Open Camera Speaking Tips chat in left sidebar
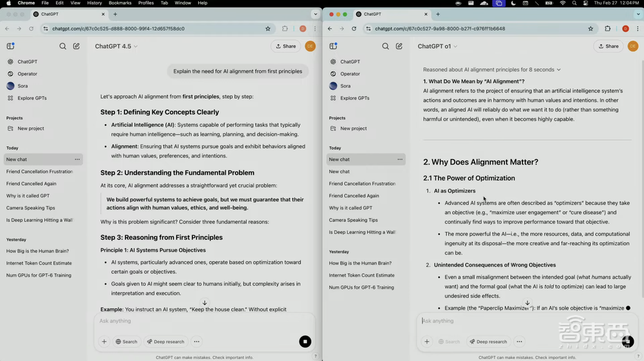 [30, 208]
